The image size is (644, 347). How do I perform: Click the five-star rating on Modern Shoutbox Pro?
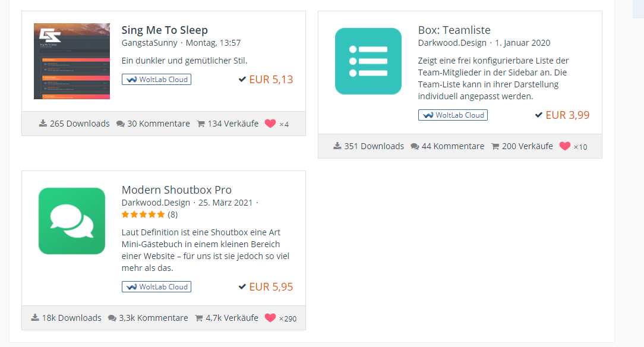(143, 214)
